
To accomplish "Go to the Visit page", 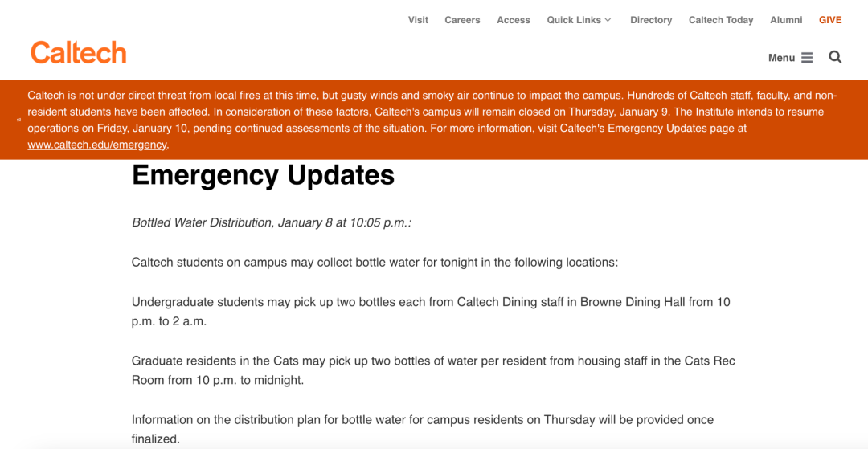I will [x=418, y=20].
